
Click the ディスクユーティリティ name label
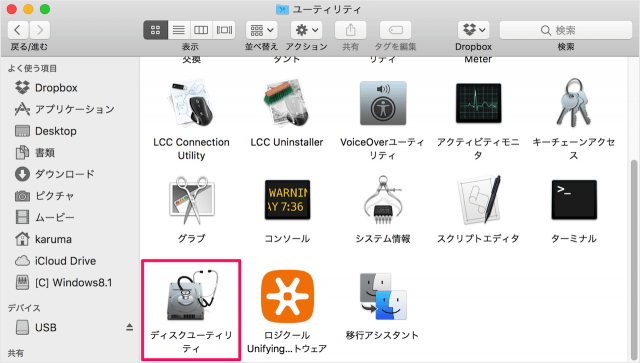tap(191, 342)
